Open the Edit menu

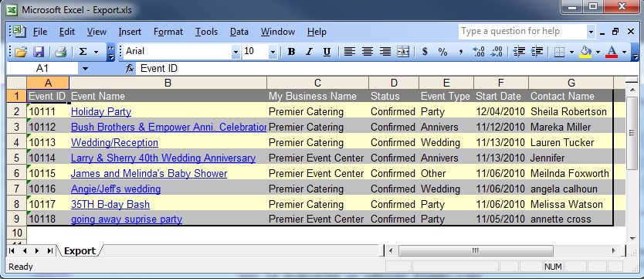click(x=67, y=32)
